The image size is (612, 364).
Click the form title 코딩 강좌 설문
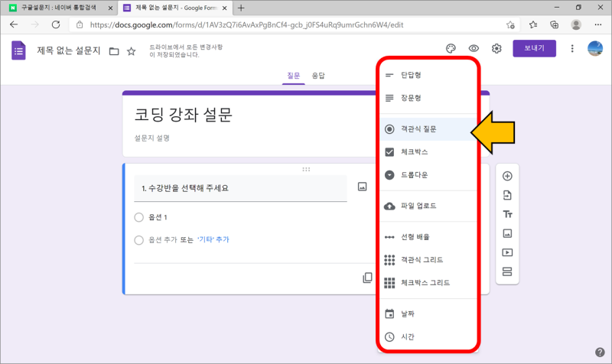pyautogui.click(x=183, y=115)
